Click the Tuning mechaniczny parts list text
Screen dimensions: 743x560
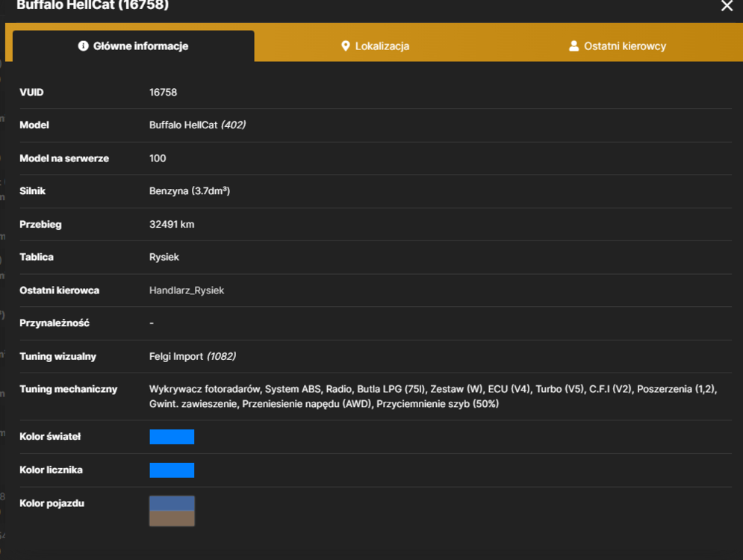tap(433, 396)
